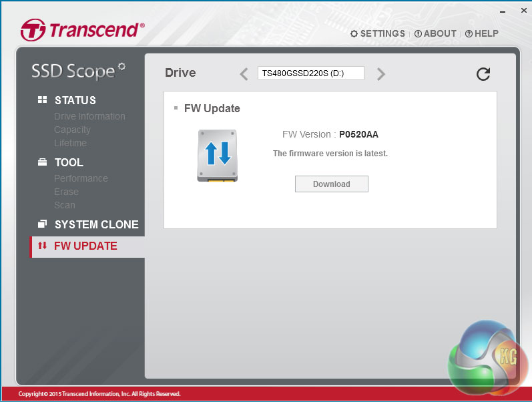Open Lifetime page
Screen dimensions: 532x402
pos(70,143)
